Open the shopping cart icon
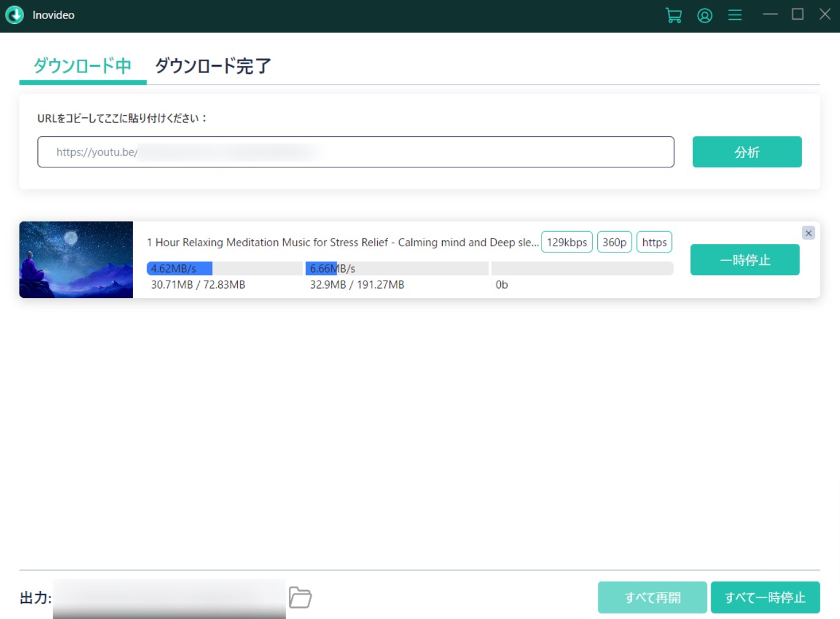The height and width of the screenshot is (619, 840). coord(674,15)
